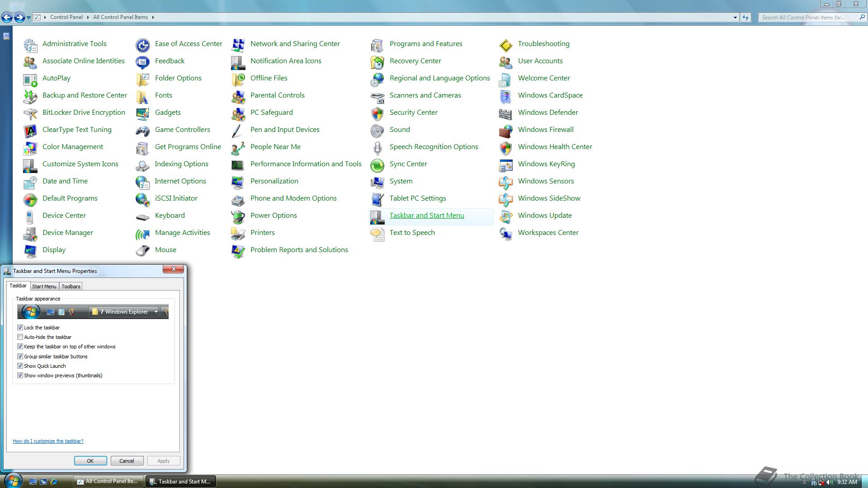
Task: Open the Regional and Language Options link
Action: 440,78
